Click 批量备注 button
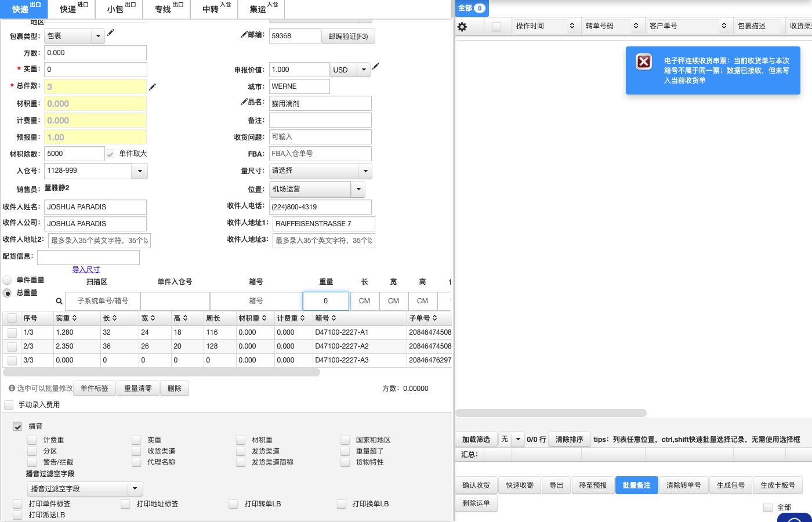The width and height of the screenshot is (812, 522). [637, 485]
